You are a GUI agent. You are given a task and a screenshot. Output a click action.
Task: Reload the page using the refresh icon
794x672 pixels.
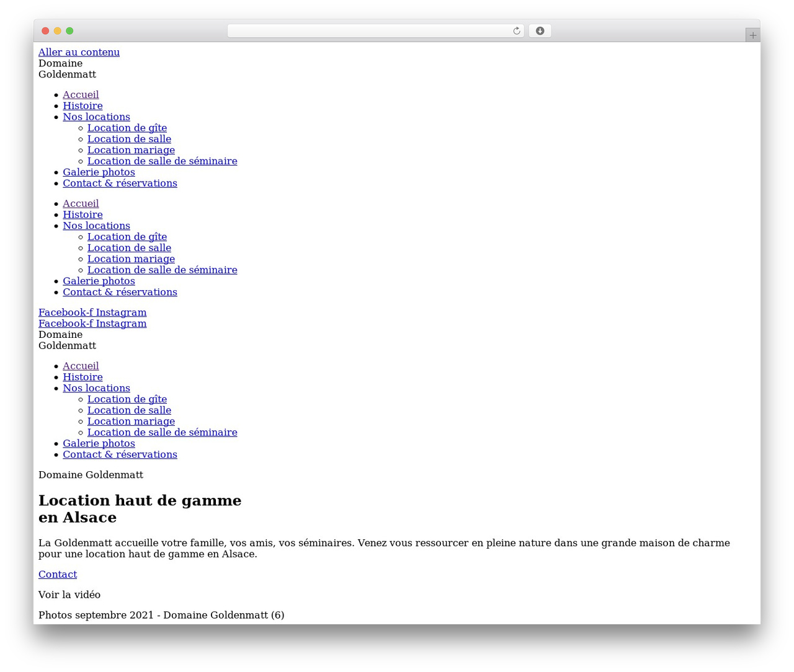click(516, 31)
